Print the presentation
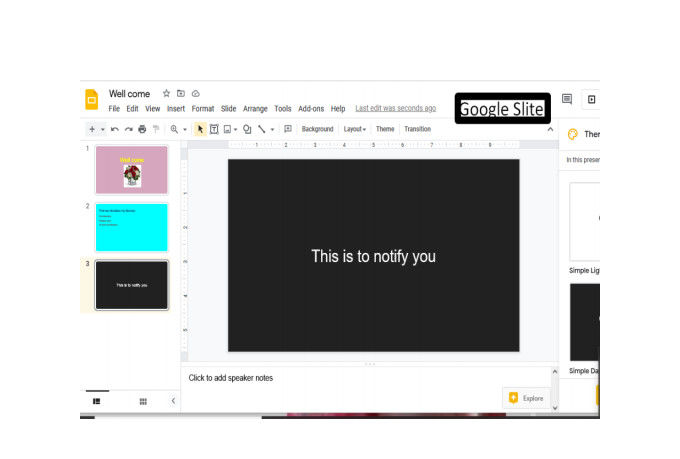Viewport: 680px width, 459px height. click(142, 129)
